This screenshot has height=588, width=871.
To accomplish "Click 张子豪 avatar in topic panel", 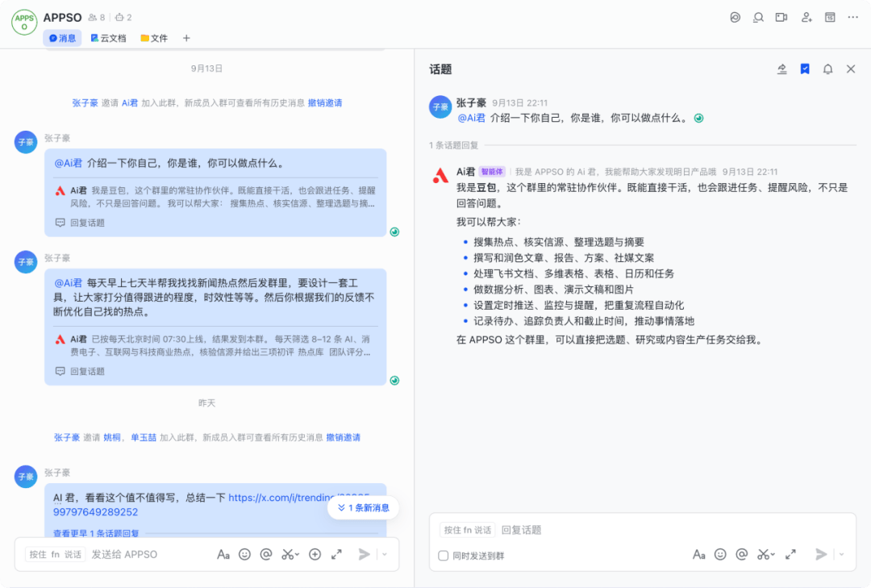I will 440,106.
